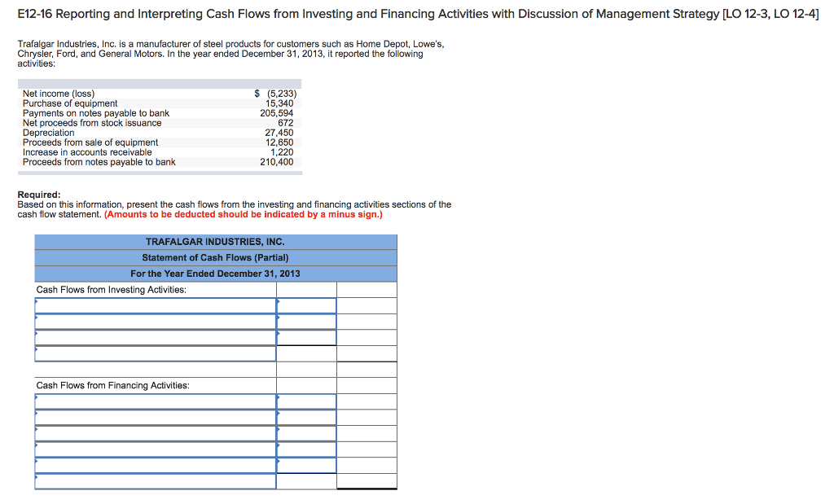The width and height of the screenshot is (834, 504).
Task: Open third account dropdown in Investing section
Action: pos(155,337)
